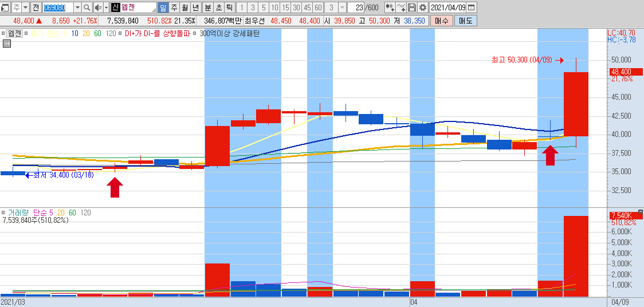Click the 전 button
This screenshot has width=644, height=307.
[x=36, y=7]
